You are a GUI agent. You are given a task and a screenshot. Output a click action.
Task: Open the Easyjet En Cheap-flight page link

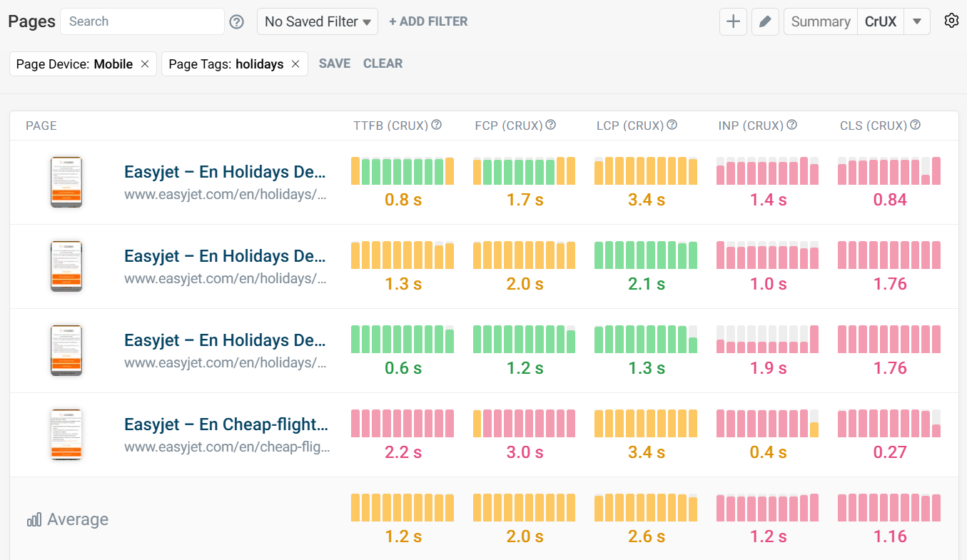pos(226,424)
